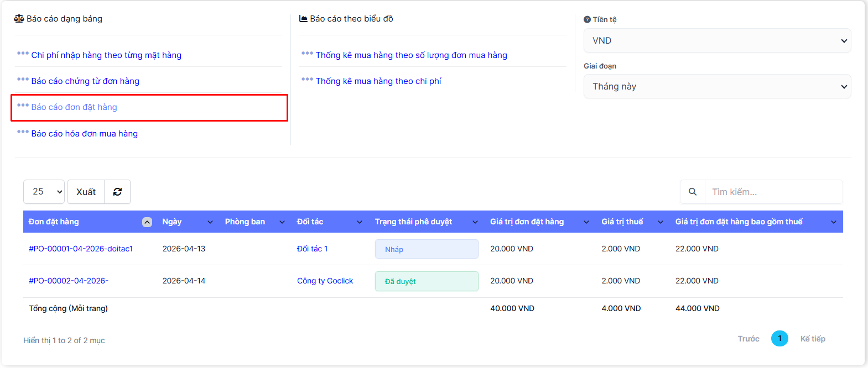Focus the Tìm kiếm search field

[773, 192]
